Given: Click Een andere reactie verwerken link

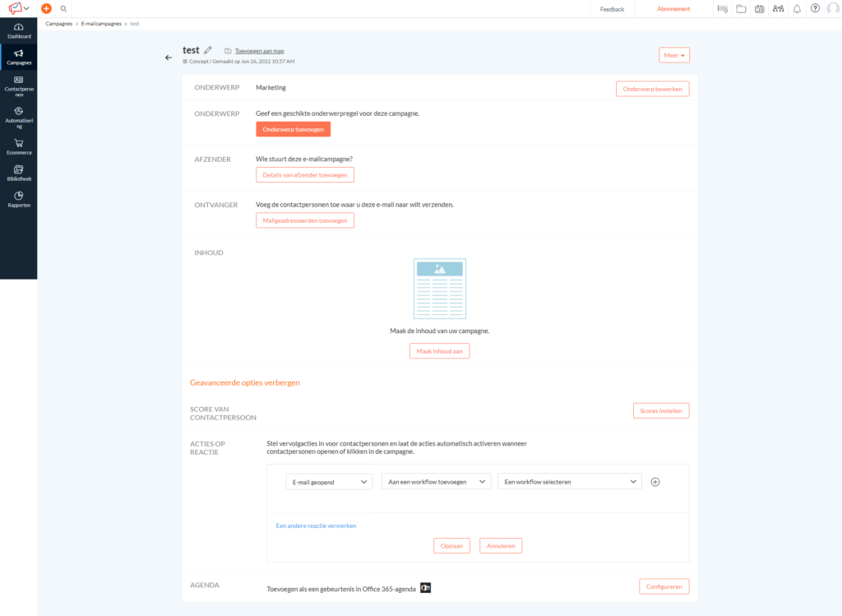Looking at the screenshot, I should (316, 526).
